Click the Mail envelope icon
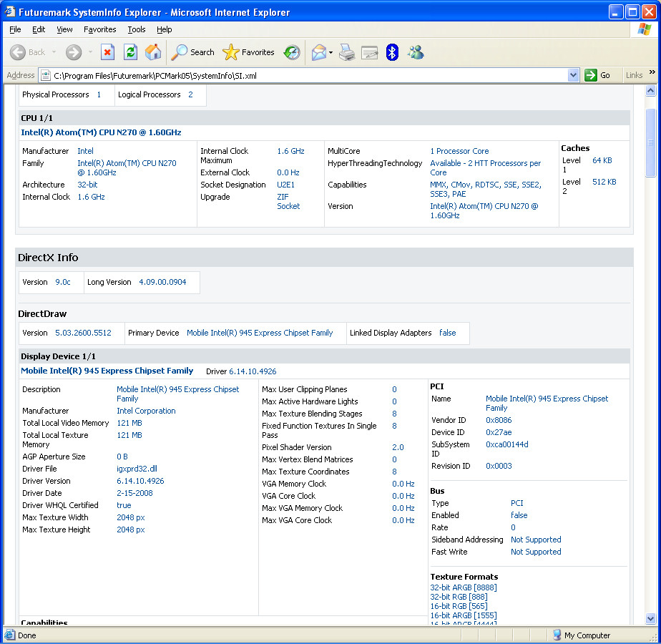This screenshot has height=644, width=661. [x=319, y=52]
